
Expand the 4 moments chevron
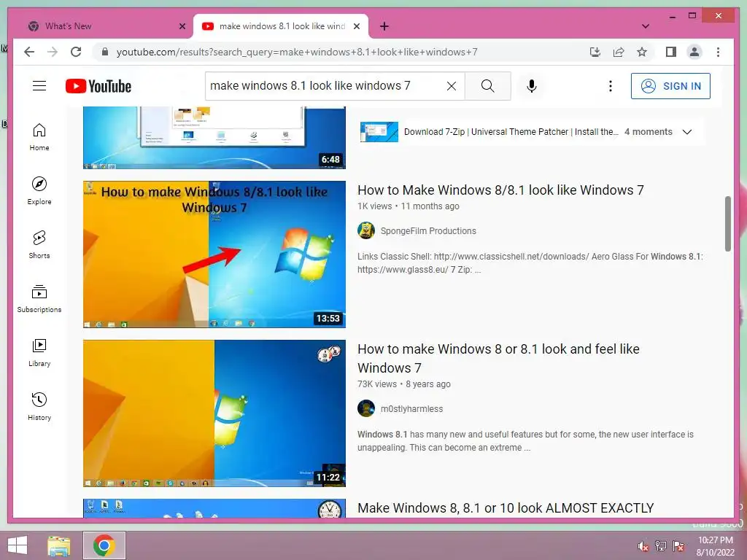click(687, 132)
